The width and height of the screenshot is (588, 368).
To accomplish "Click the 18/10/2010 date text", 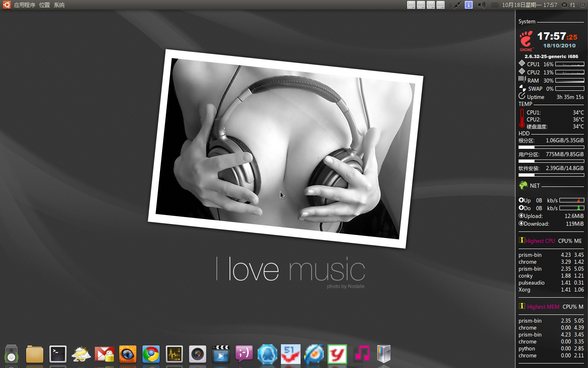I will [x=559, y=46].
